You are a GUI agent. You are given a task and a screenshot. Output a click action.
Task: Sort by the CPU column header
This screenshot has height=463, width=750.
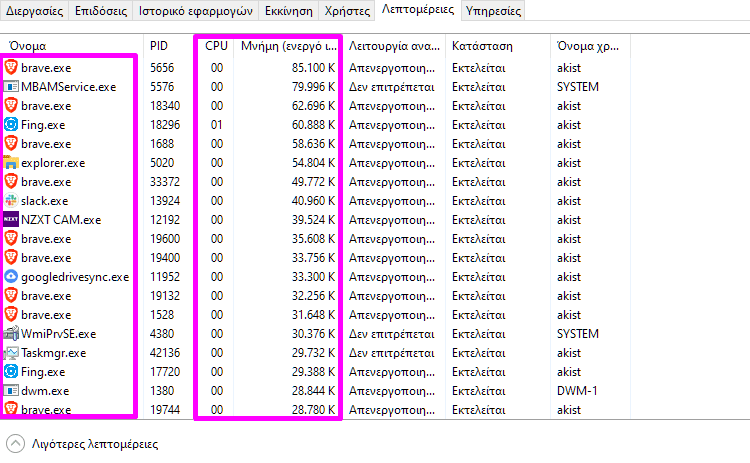[216, 46]
